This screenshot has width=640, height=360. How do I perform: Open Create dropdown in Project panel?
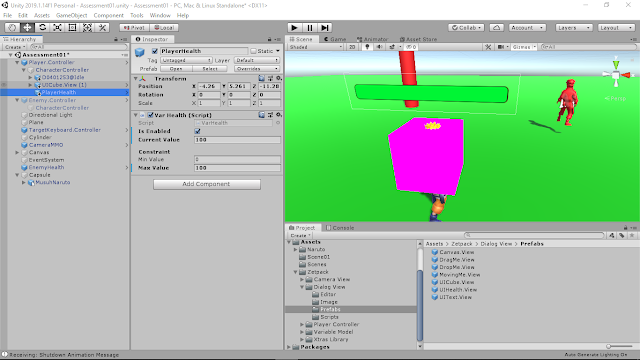pos(300,236)
